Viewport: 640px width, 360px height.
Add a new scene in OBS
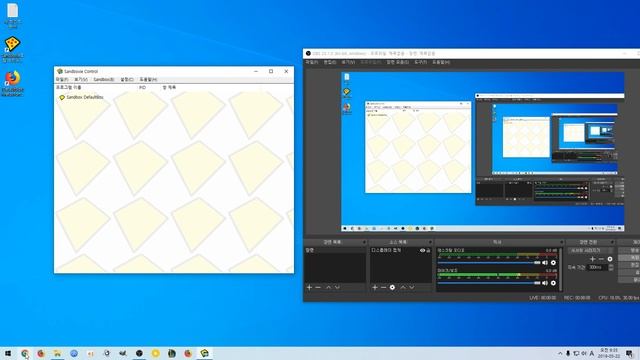tap(309, 287)
